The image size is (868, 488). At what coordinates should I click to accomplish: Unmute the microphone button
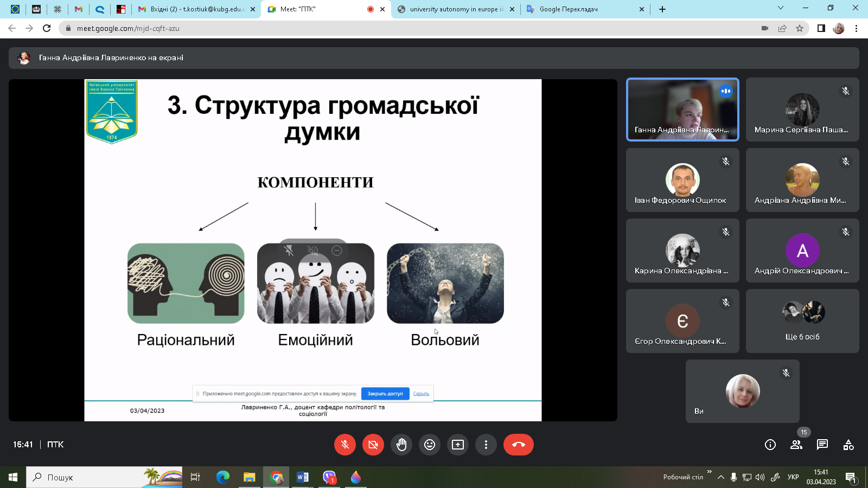pos(345,445)
